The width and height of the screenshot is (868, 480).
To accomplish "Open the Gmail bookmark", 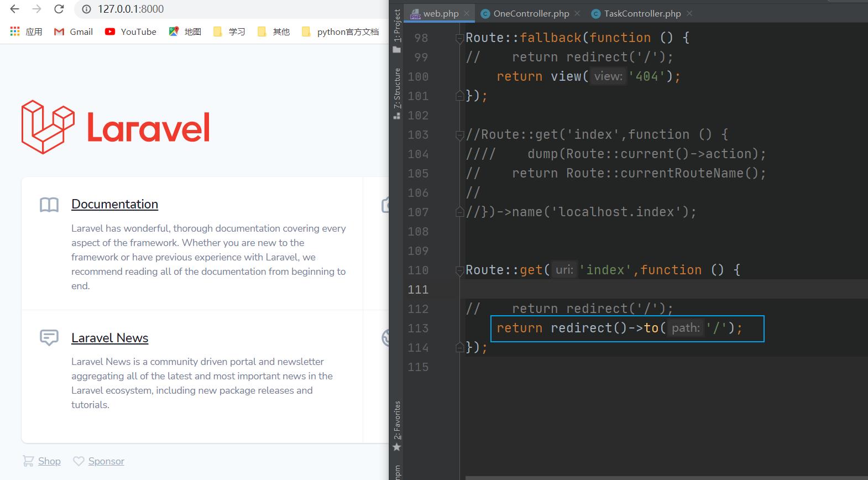I will (74, 32).
